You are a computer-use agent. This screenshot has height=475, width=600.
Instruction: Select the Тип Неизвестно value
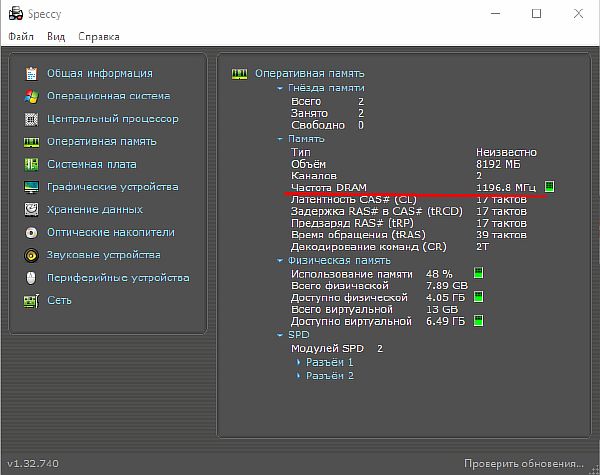(x=506, y=152)
